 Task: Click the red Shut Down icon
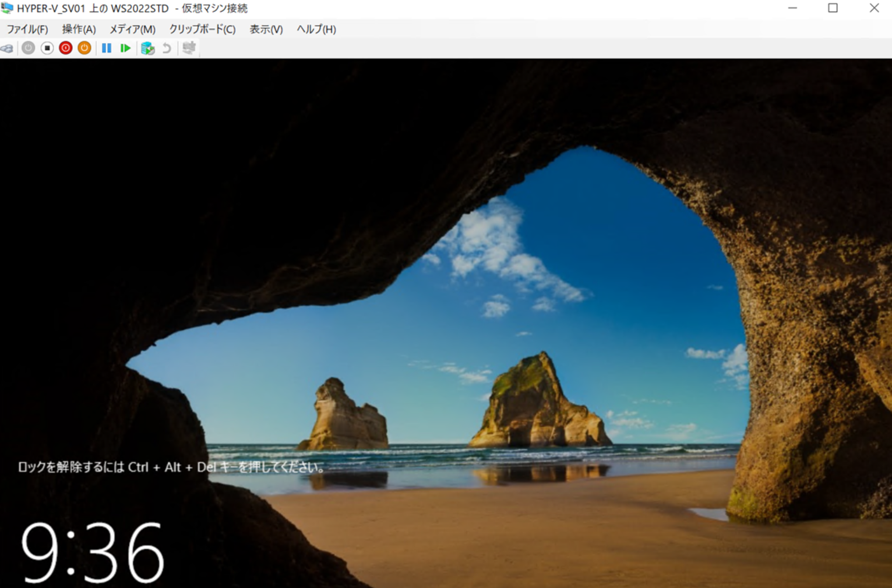[66, 48]
